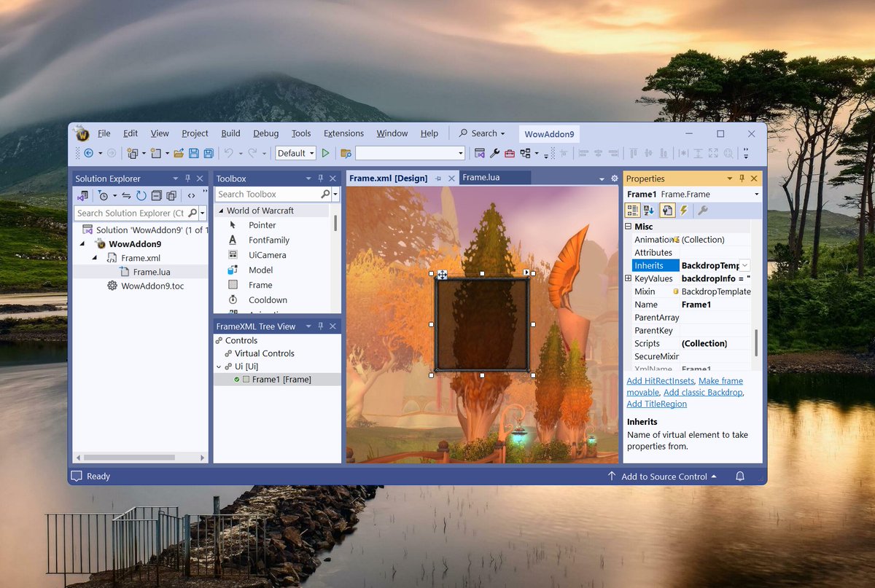Click the Add HitRectInsets link
The image size is (875, 588).
[661, 381]
